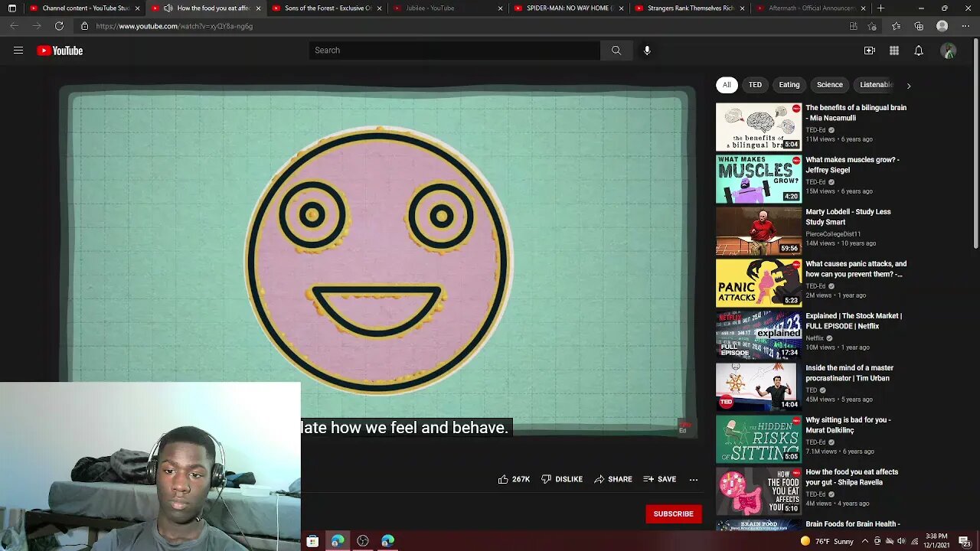Image resolution: width=980 pixels, height=551 pixels.
Task: Click the What Makes Muscles Grow thumbnail
Action: (x=759, y=179)
